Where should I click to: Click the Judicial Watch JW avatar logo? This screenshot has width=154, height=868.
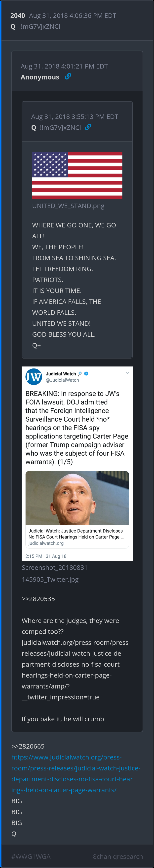click(34, 377)
